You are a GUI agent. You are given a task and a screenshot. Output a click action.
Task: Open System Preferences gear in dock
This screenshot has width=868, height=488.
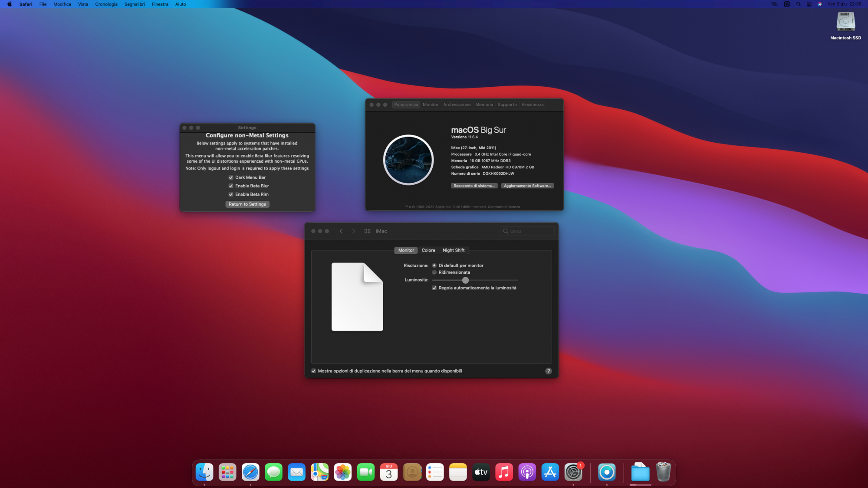coord(573,472)
